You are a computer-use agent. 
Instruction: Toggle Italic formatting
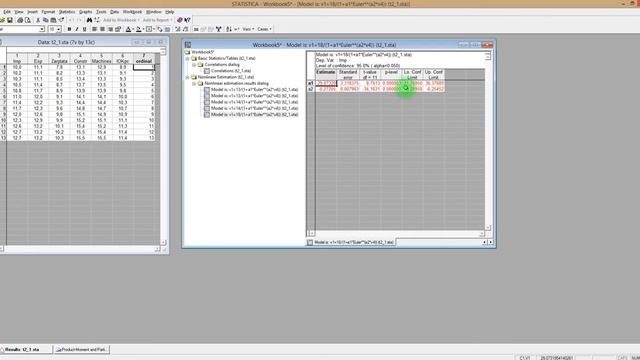tap(77, 29)
